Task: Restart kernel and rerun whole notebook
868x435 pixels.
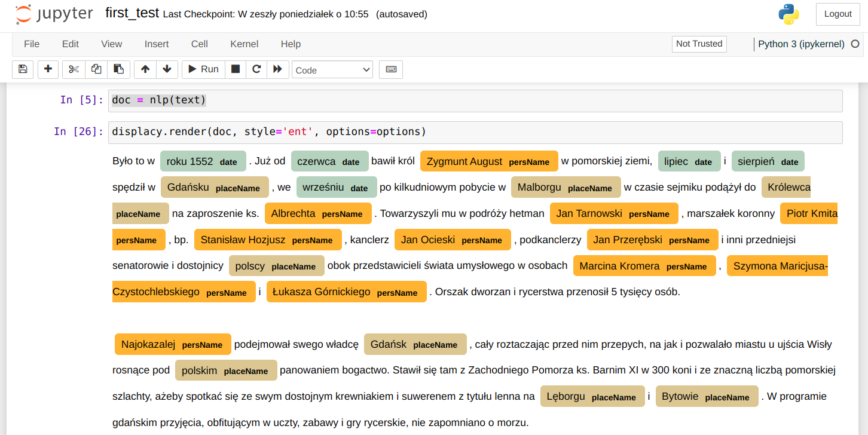Action: 278,69
